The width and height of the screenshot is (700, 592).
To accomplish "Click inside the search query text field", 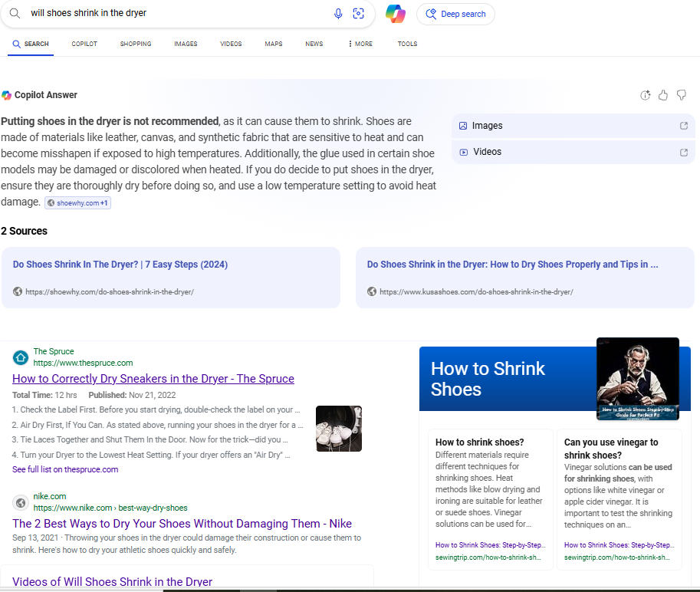I will [x=176, y=14].
